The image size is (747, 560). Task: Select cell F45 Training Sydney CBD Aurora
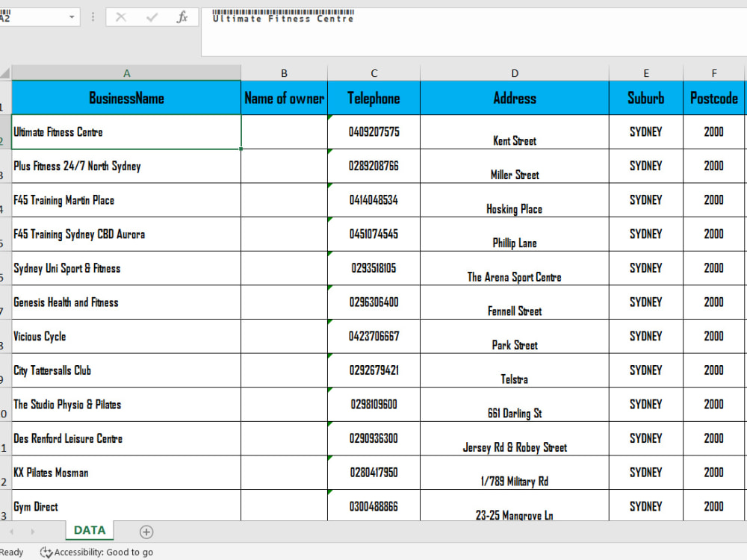[x=126, y=234]
